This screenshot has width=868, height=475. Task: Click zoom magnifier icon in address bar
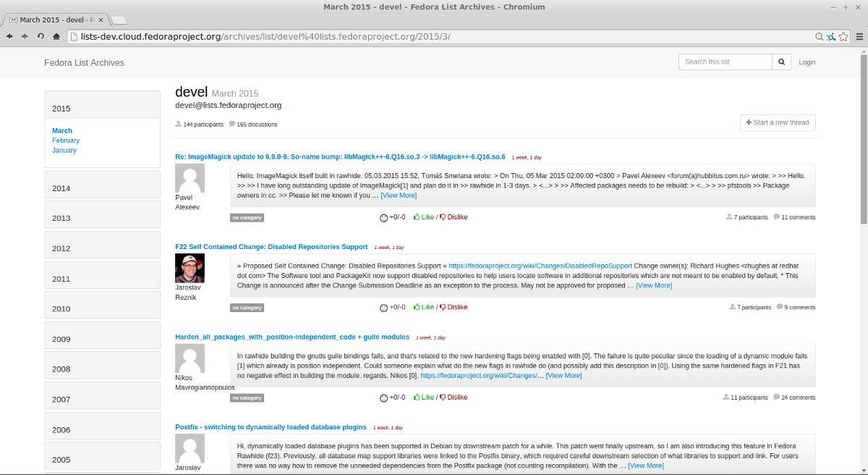[x=819, y=36]
